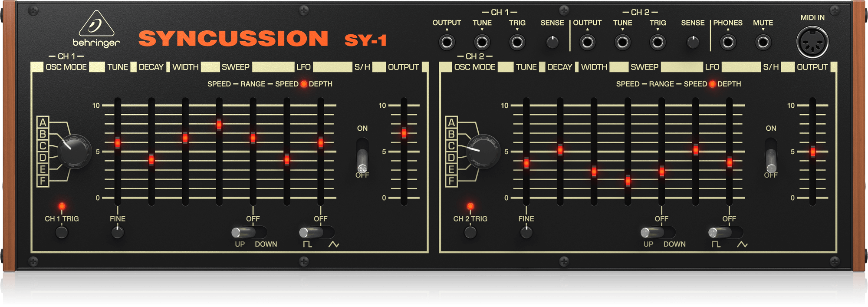Flip the CH 1 sweep UP/DOWN switch

[x=249, y=232]
